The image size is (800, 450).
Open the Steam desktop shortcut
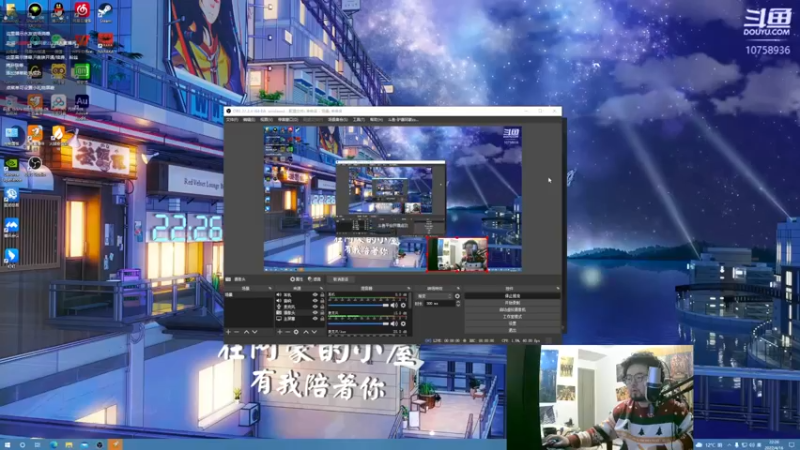tap(105, 11)
